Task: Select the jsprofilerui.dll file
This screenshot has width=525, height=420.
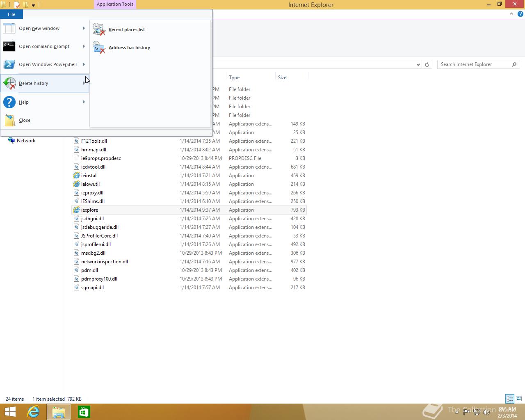Action: click(96, 244)
